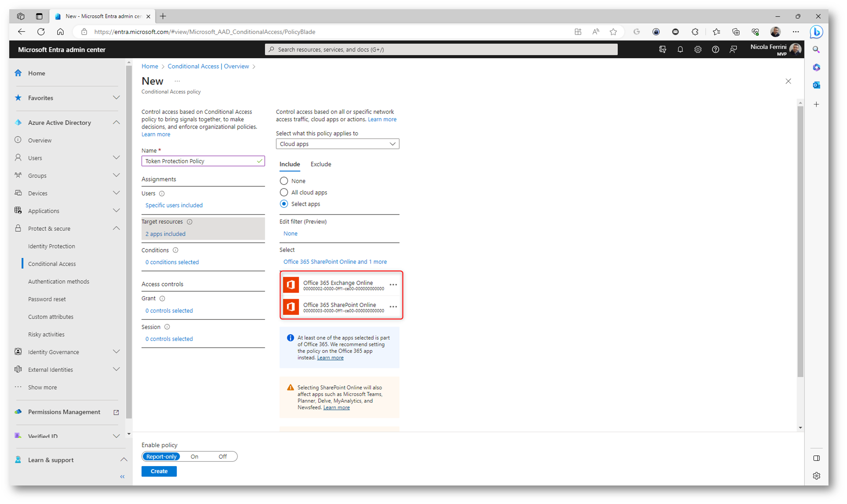847x504 pixels.
Task: Open the SharePoint Online ellipsis menu
Action: pyautogui.click(x=393, y=307)
